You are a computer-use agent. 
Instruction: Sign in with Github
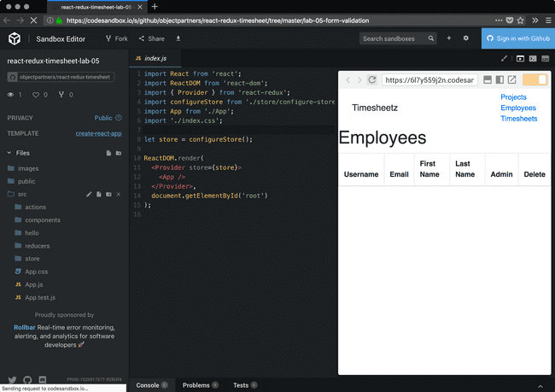(518, 38)
